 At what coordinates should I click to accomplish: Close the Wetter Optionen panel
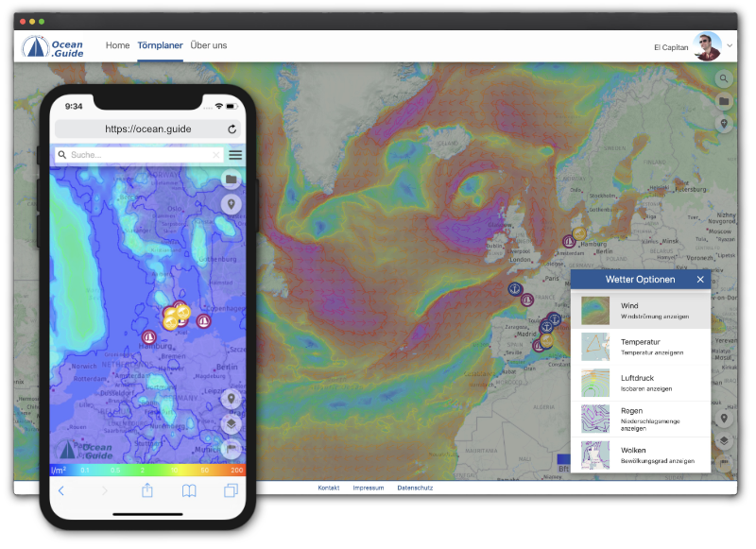[700, 280]
